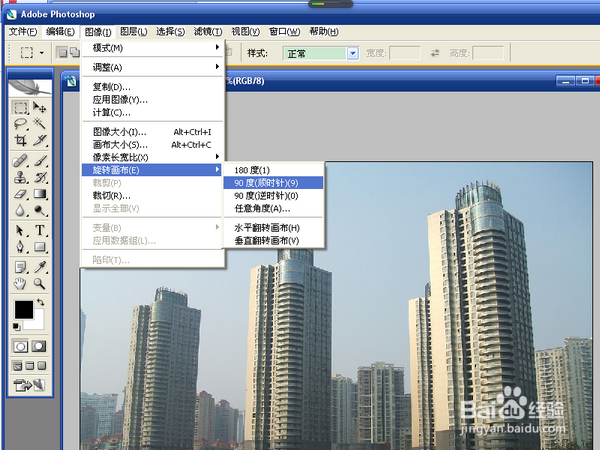Viewport: 600px width, 450px height.
Task: Open the 文件(F) menu
Action: (23, 32)
